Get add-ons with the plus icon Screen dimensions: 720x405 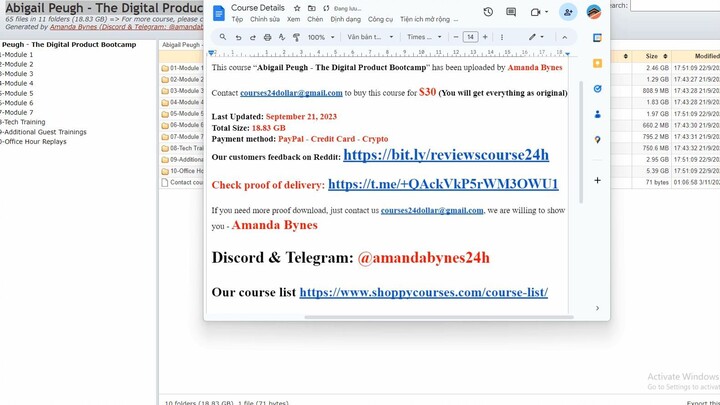(x=597, y=180)
